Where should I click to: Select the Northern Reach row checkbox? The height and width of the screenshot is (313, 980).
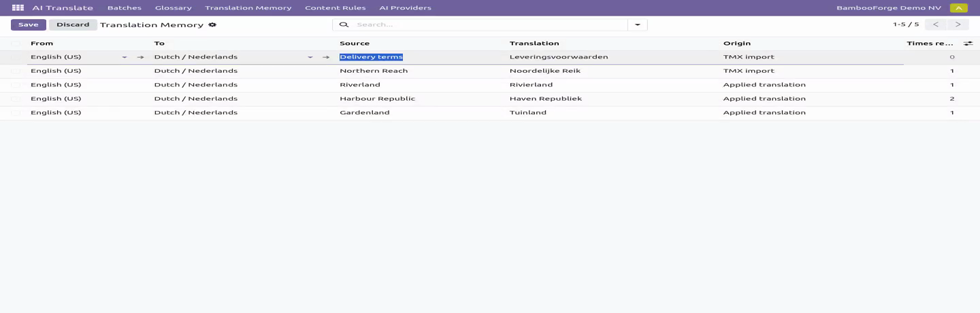(16, 71)
